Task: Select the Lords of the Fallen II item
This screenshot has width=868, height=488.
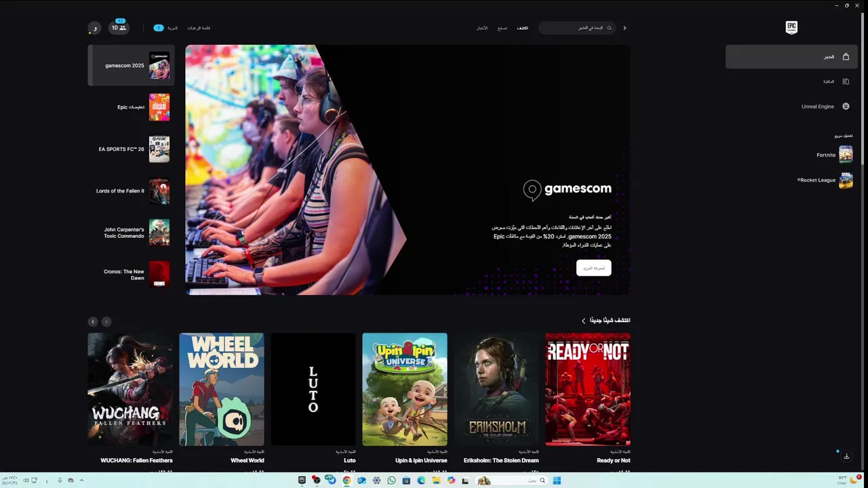Action: pos(131,191)
